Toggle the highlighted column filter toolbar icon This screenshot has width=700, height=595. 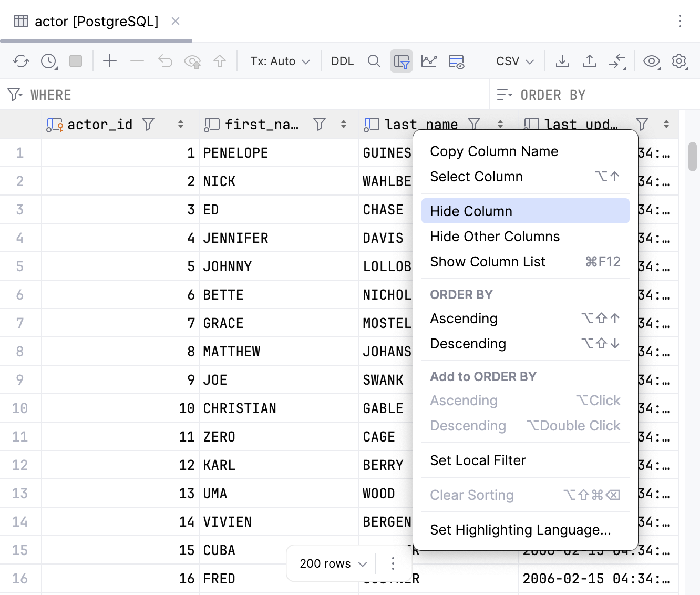tap(402, 61)
